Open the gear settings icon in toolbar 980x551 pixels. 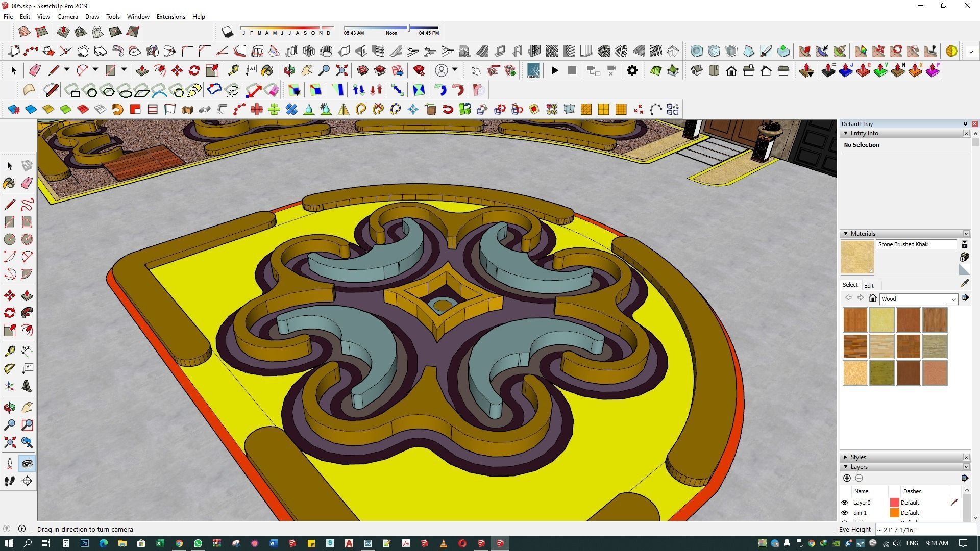[x=632, y=71]
